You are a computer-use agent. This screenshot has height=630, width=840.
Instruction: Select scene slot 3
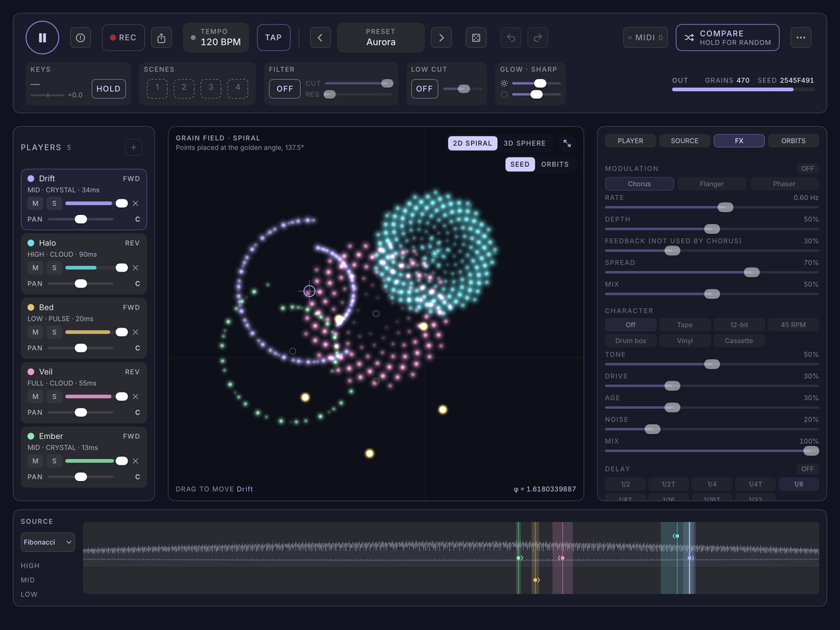211,88
